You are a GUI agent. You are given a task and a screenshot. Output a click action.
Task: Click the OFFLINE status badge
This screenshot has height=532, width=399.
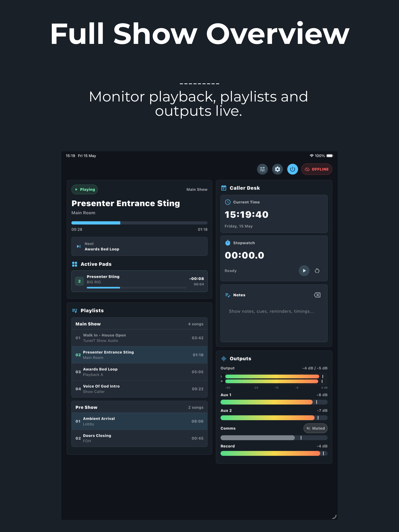(316, 169)
